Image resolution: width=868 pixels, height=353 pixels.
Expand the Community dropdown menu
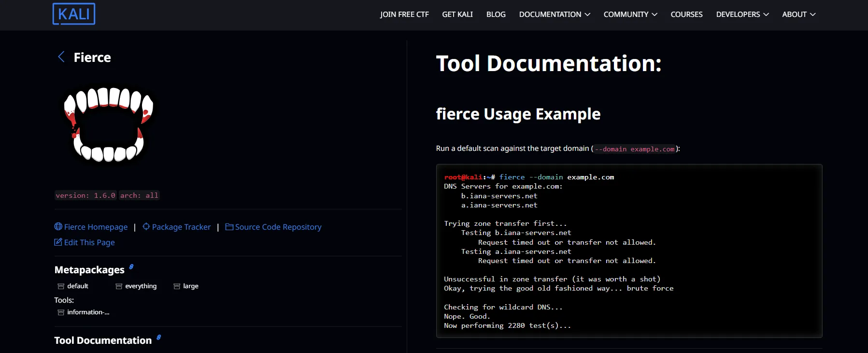[x=630, y=15]
